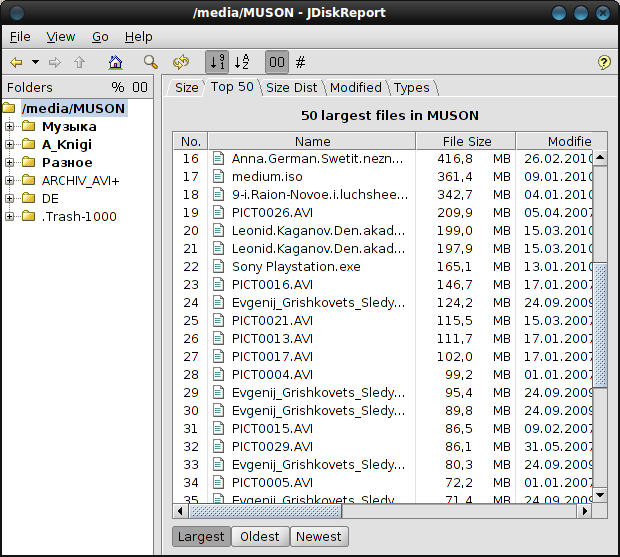Select the A_Knigi folder in tree
The height and width of the screenshot is (557, 620).
tap(67, 144)
